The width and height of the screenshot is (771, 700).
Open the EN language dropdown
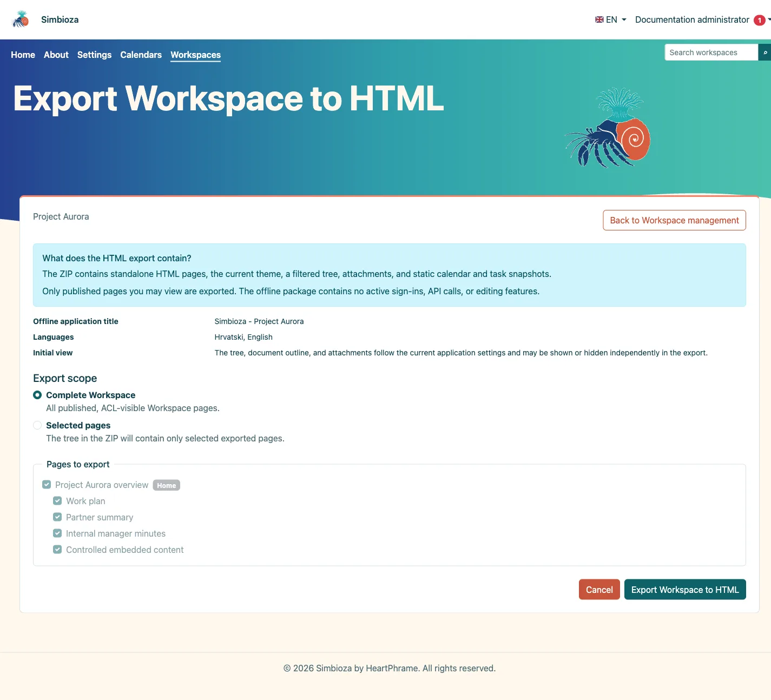[x=611, y=19]
